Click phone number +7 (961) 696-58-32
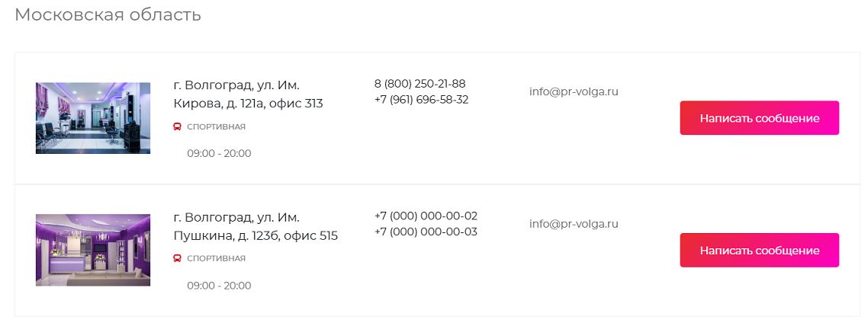 point(421,100)
